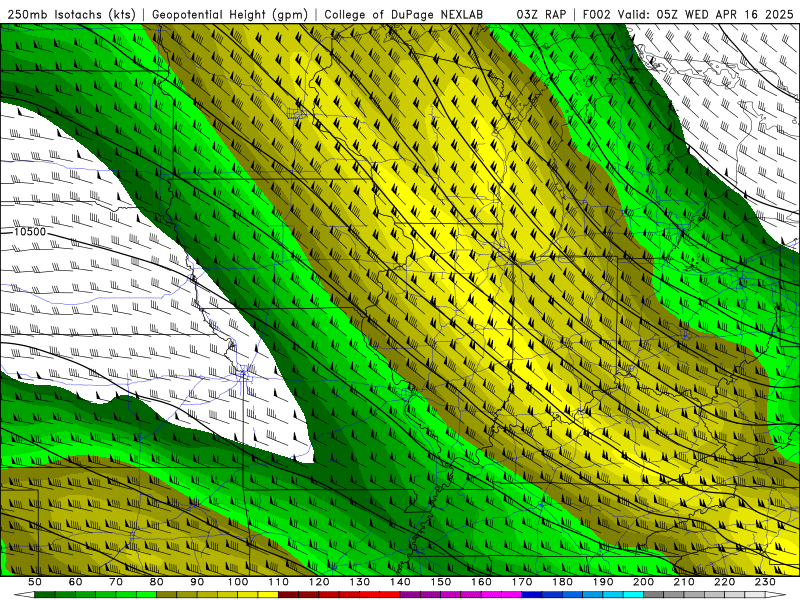Click the '190' legend value
800x600 pixels.
tap(603, 582)
